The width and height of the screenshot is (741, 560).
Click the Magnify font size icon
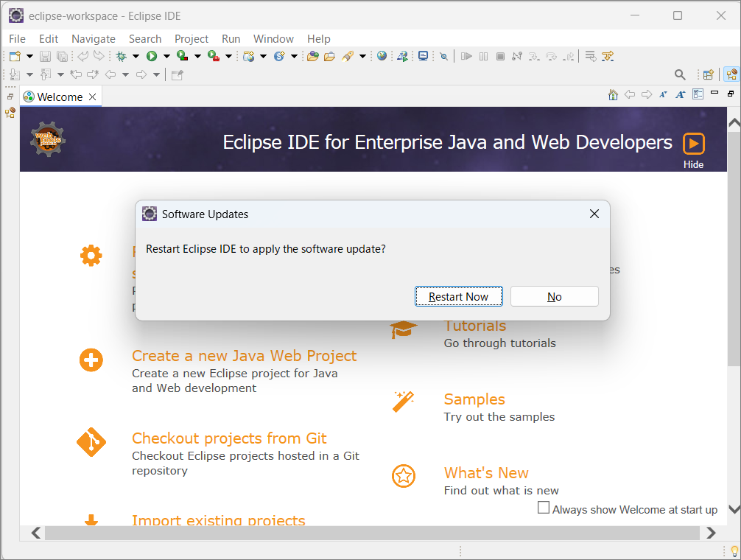click(x=680, y=94)
